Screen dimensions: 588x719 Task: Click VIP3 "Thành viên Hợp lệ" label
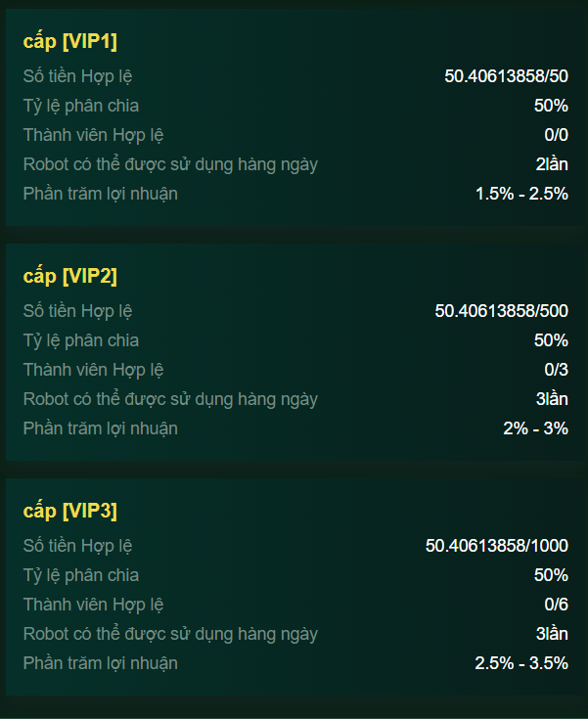click(93, 605)
